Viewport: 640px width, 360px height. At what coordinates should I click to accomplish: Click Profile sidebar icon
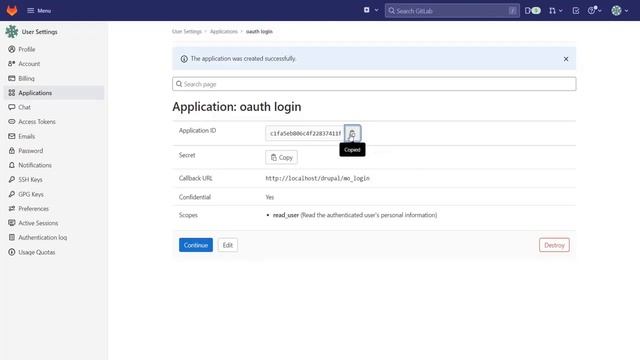coord(11,49)
